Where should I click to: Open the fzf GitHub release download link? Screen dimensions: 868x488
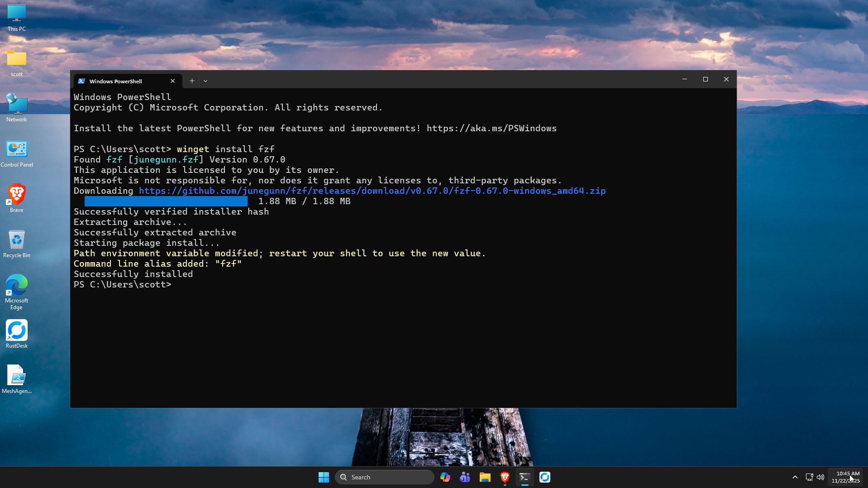coord(372,191)
